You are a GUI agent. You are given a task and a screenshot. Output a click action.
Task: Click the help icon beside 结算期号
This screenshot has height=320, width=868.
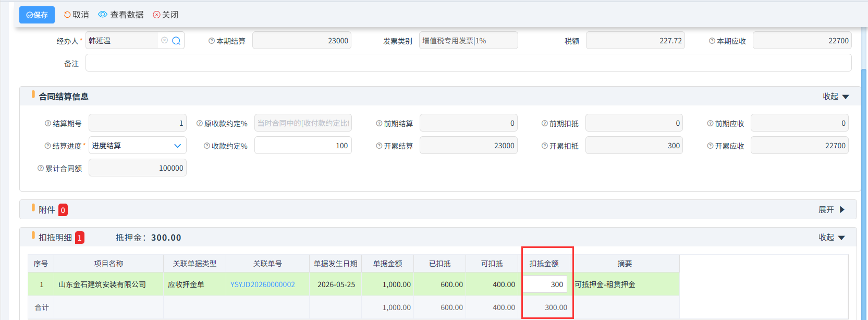[x=48, y=123]
